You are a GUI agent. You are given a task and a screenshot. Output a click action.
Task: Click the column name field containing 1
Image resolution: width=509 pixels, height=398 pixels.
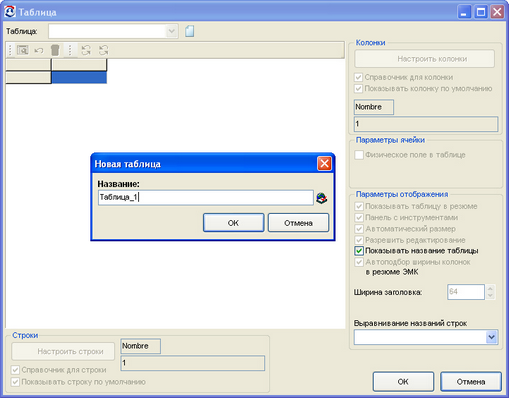click(x=426, y=124)
